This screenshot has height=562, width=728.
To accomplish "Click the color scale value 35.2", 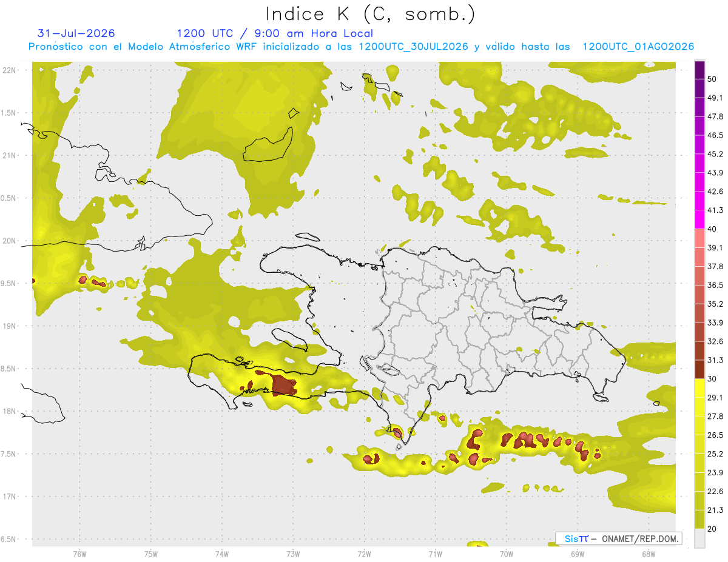I will (x=715, y=304).
